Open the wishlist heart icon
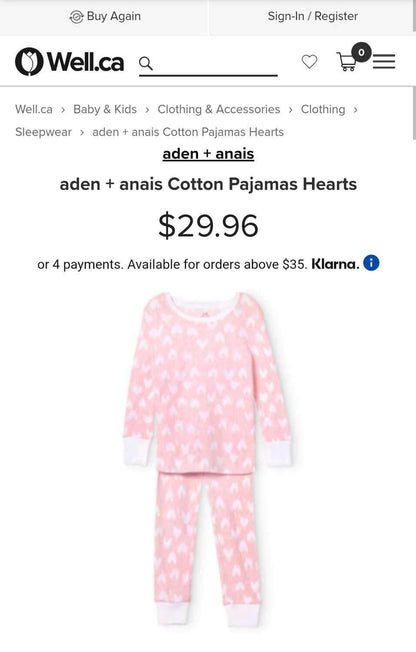 pos(309,62)
